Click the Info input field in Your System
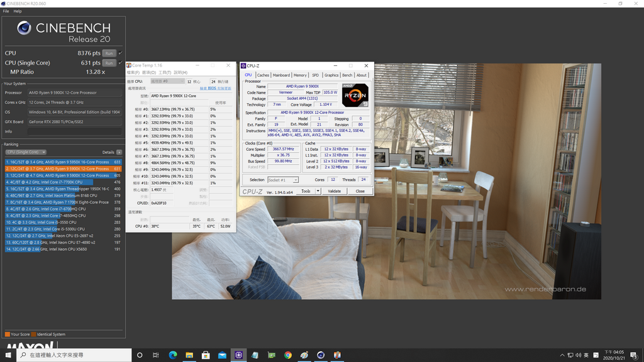 point(74,132)
